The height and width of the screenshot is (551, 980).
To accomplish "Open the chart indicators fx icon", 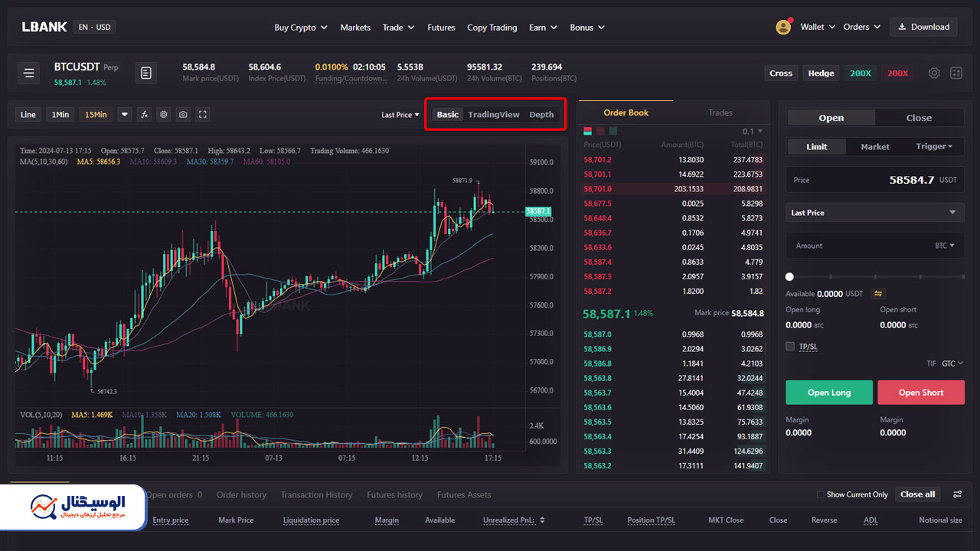I will tap(144, 115).
